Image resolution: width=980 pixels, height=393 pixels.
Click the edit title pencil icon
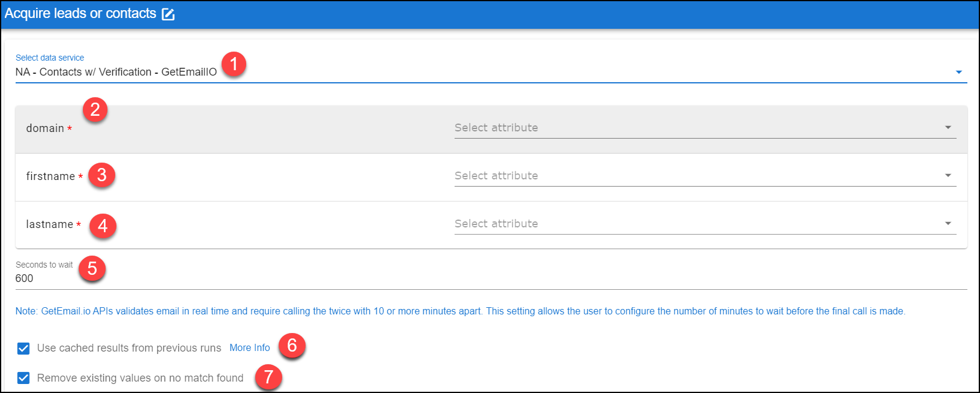point(168,14)
